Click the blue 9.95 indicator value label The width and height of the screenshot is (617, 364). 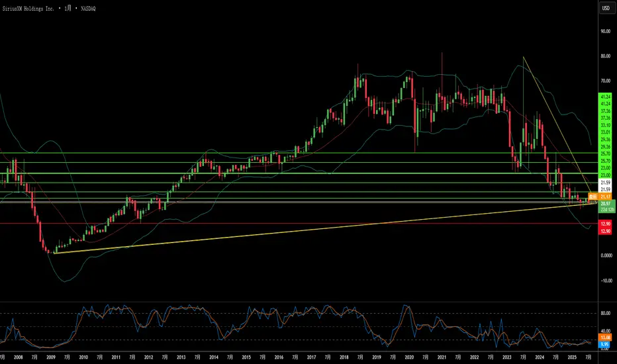604,345
